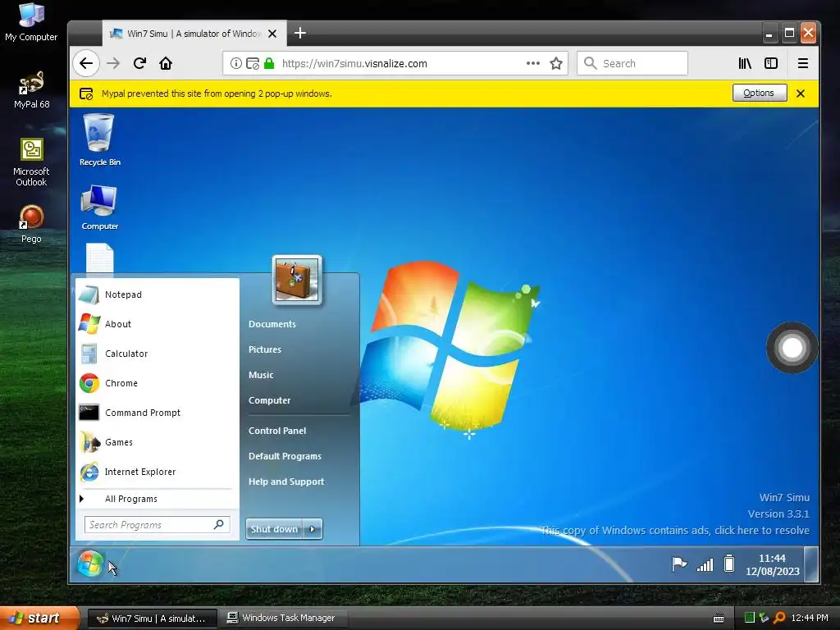Open Command Prompt from Start menu
This screenshot has width=840, height=630.
[x=157, y=413]
